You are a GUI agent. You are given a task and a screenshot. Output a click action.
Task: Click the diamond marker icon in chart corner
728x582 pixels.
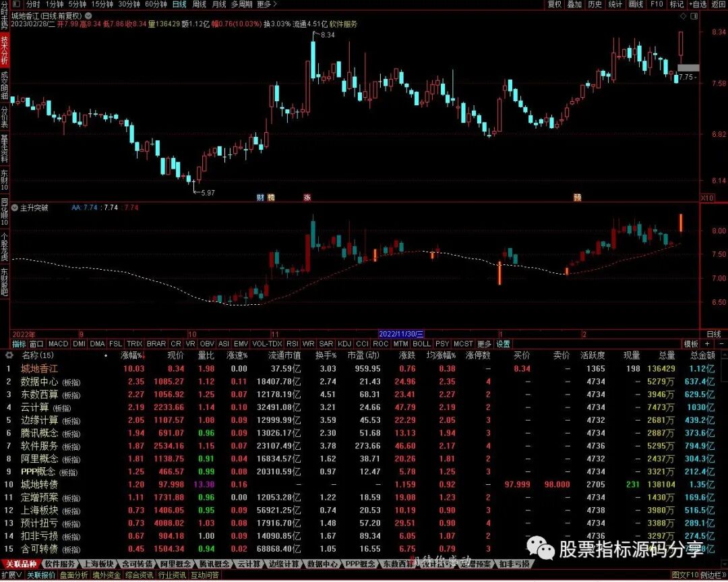[682, 16]
